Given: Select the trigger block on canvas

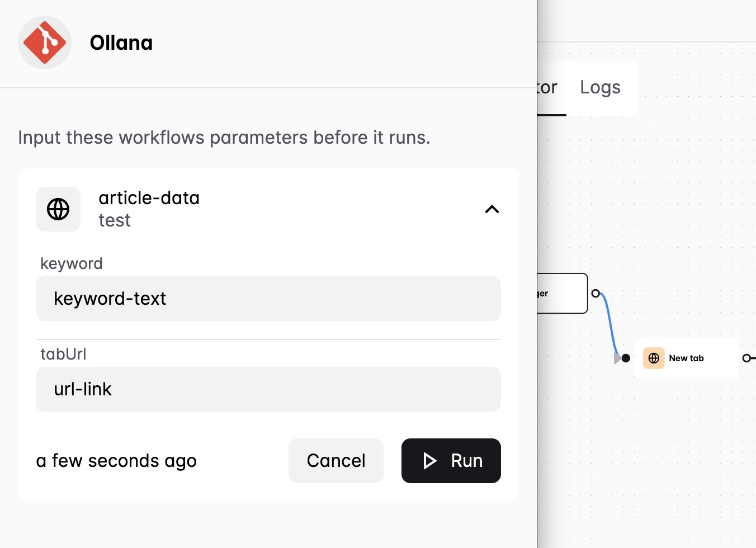Looking at the screenshot, I should coord(563,293).
